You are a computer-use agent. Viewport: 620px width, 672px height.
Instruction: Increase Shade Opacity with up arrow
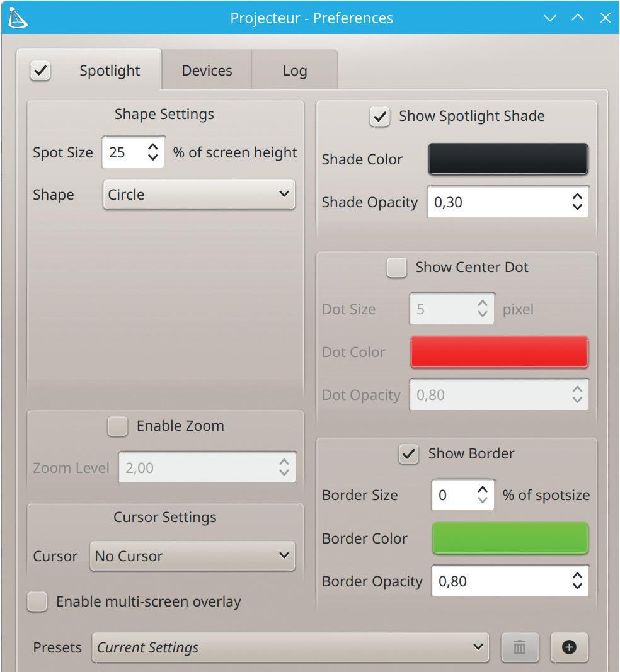click(x=577, y=196)
